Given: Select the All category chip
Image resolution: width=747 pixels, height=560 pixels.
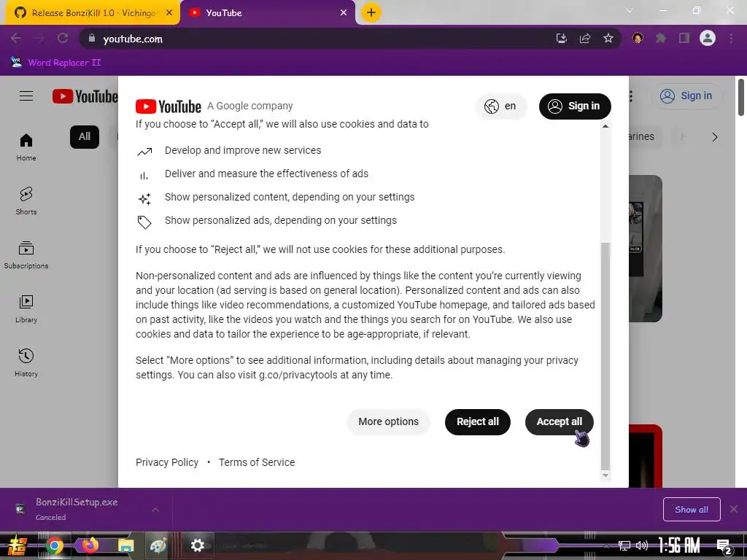Looking at the screenshot, I should click(85, 136).
